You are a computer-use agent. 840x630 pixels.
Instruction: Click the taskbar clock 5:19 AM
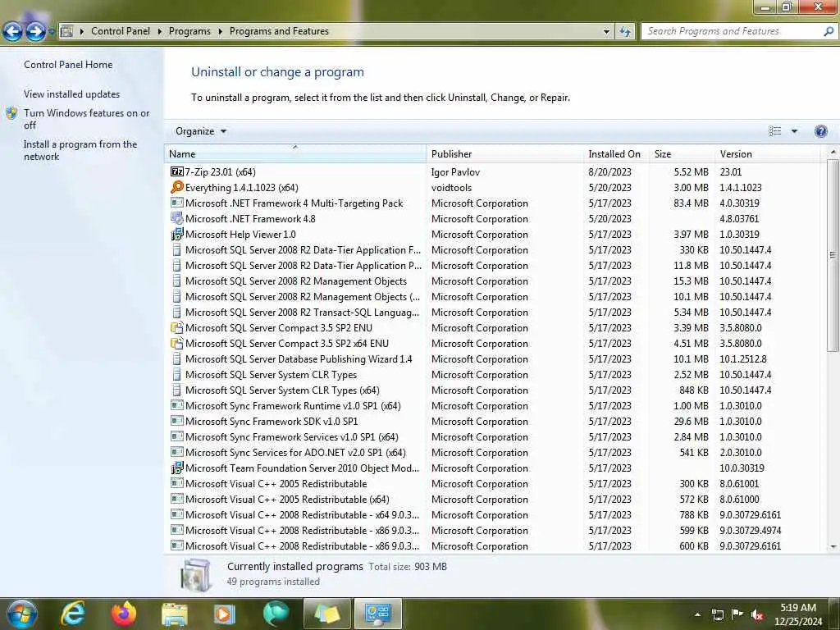[797, 608]
